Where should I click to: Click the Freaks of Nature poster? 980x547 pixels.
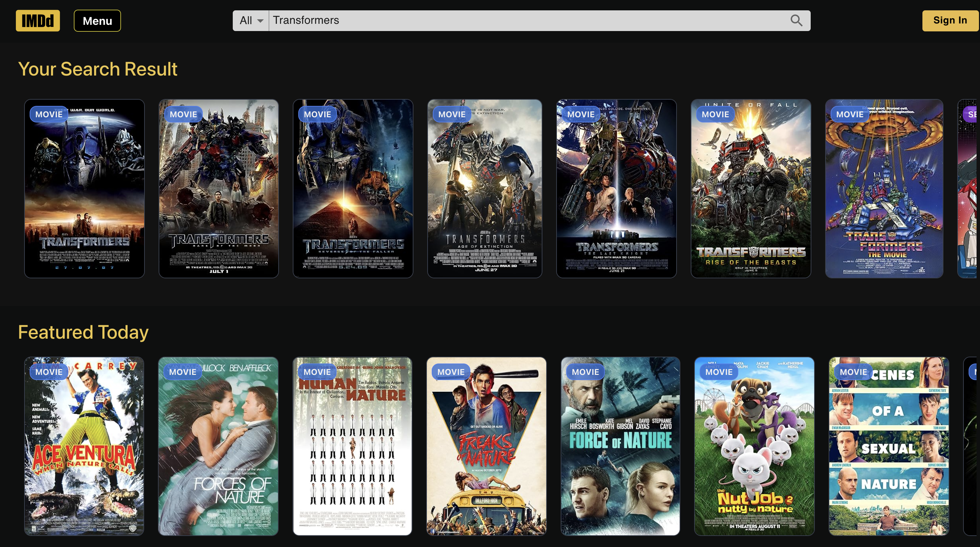coord(486,446)
